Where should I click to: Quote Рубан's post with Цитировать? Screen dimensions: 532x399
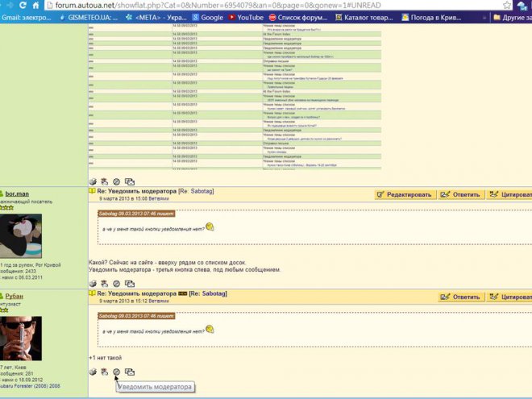click(x=509, y=297)
